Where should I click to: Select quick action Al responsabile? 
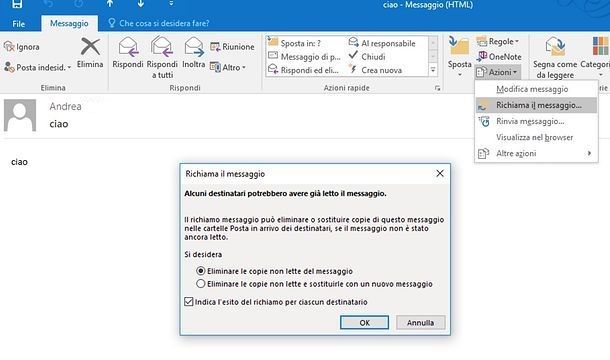click(x=383, y=43)
